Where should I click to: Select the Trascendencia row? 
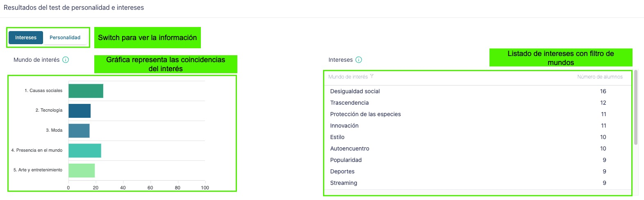point(349,103)
